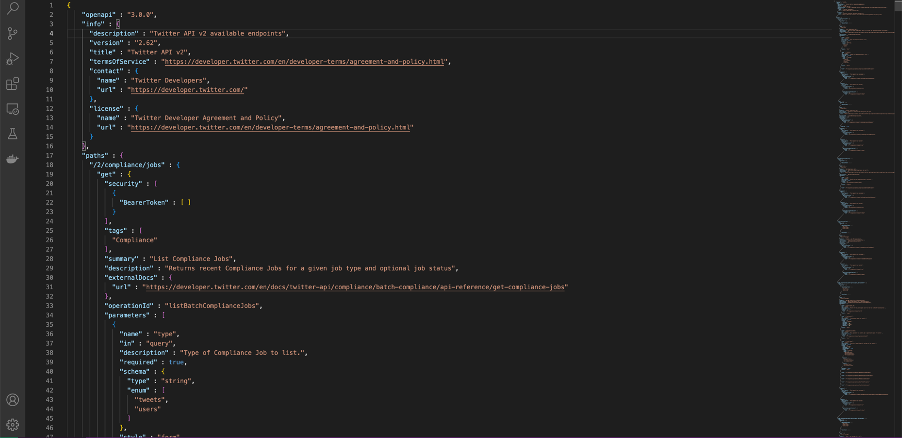Viewport: 902px width, 438px height.
Task: Open the Manage gear settings icon
Action: pyautogui.click(x=12, y=425)
